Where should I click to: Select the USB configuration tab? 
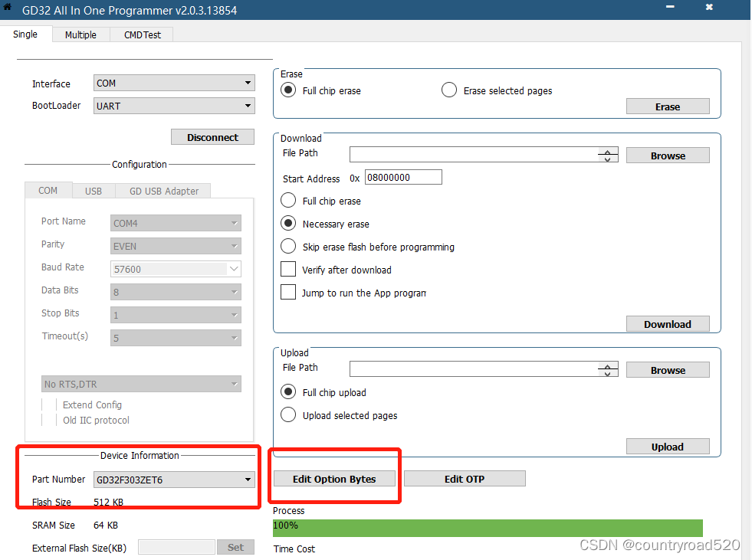click(x=94, y=191)
